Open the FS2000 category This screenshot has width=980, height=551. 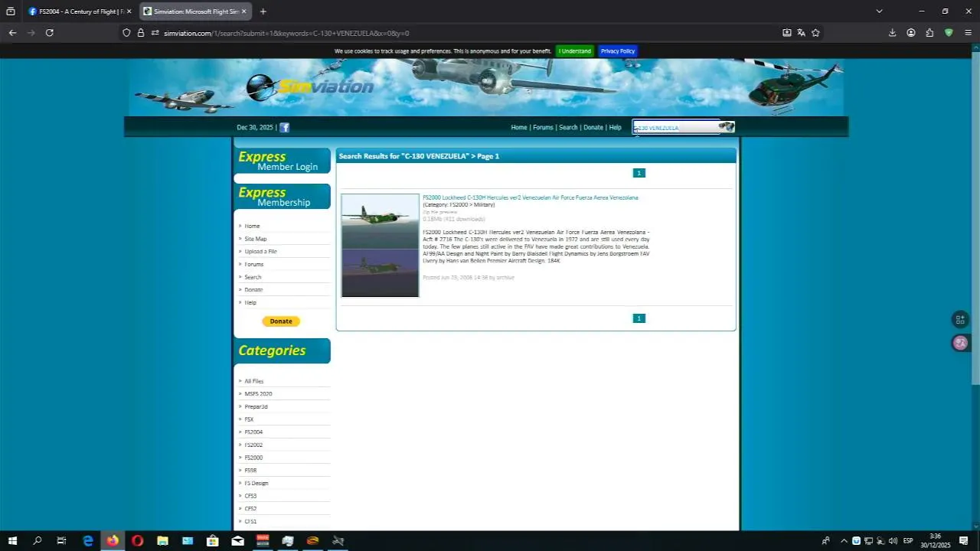[253, 458]
